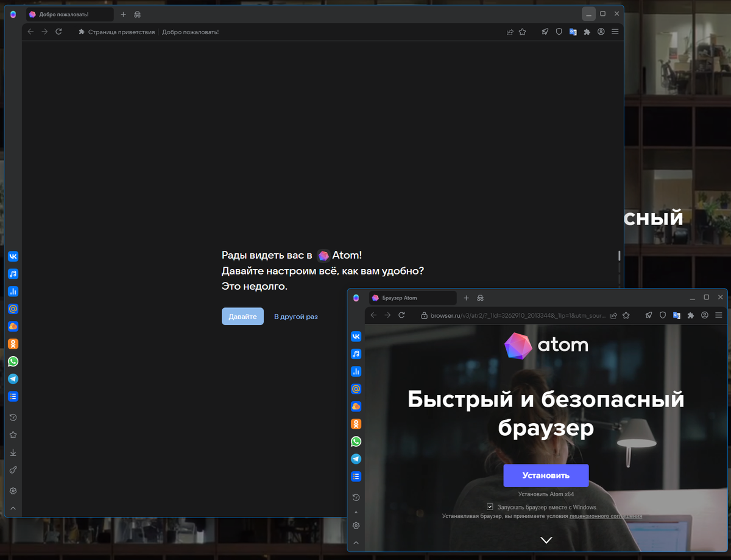The image size is (731, 560).
Task: Select the 'Браузер Atom' tab
Action: tap(412, 298)
